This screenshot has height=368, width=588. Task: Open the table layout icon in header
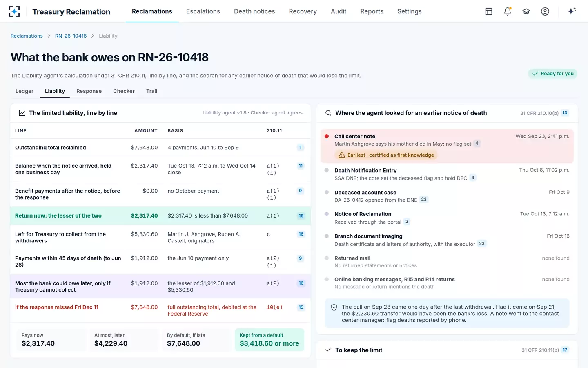click(x=489, y=11)
